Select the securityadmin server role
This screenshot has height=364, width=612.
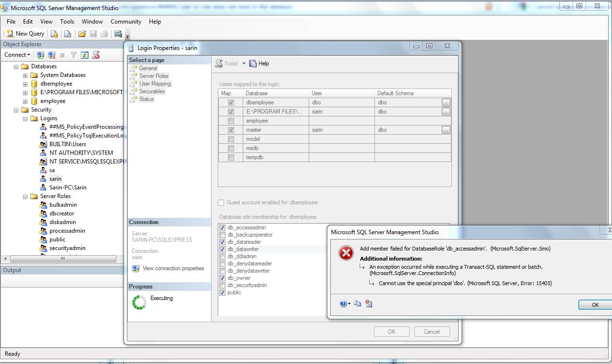67,248
